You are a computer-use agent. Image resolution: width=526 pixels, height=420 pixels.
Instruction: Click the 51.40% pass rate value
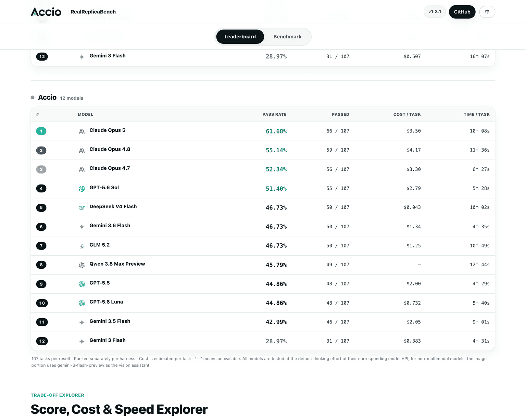point(276,189)
